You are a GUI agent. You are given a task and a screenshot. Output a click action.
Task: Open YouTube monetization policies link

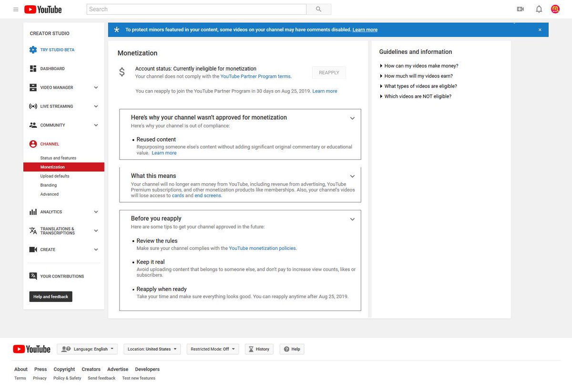pyautogui.click(x=263, y=248)
